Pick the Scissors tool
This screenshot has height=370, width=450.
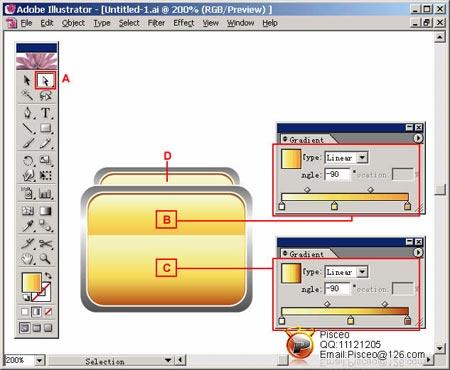(x=46, y=244)
